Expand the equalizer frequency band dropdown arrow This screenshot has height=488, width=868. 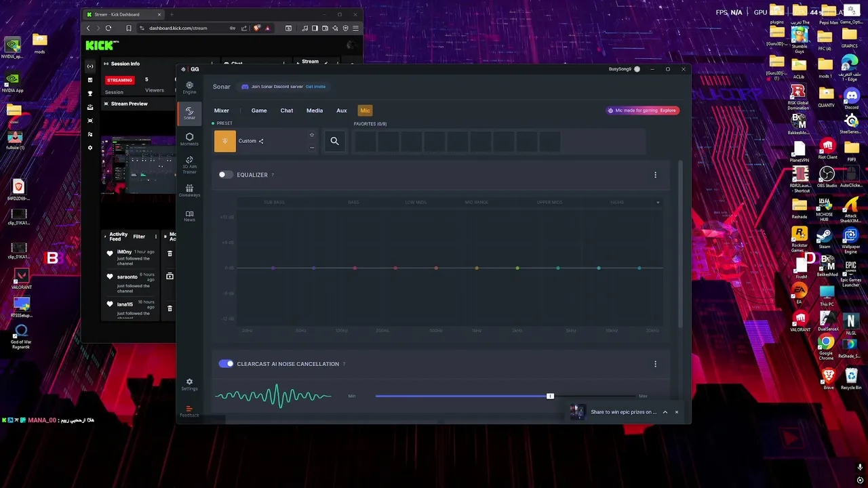tap(658, 203)
